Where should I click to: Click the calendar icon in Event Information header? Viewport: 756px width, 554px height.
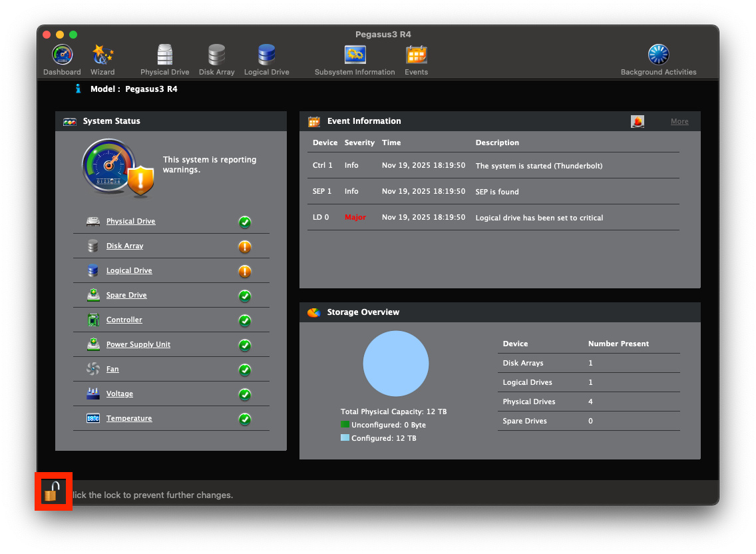click(314, 122)
